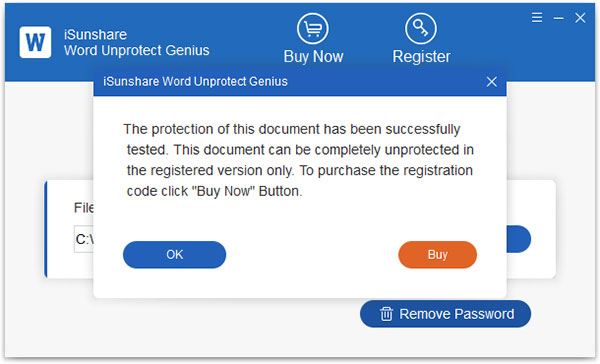600x364 pixels.
Task: Select the Buy Now text label in the header
Action: click(x=313, y=57)
